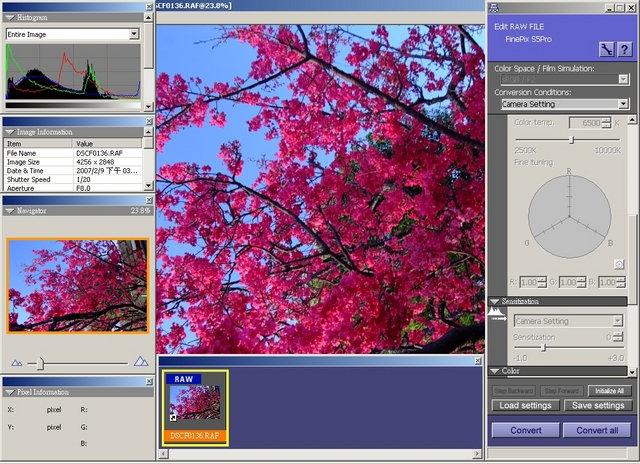Image resolution: width=640 pixels, height=464 pixels.
Task: Click Load settings button
Action: coord(525,405)
